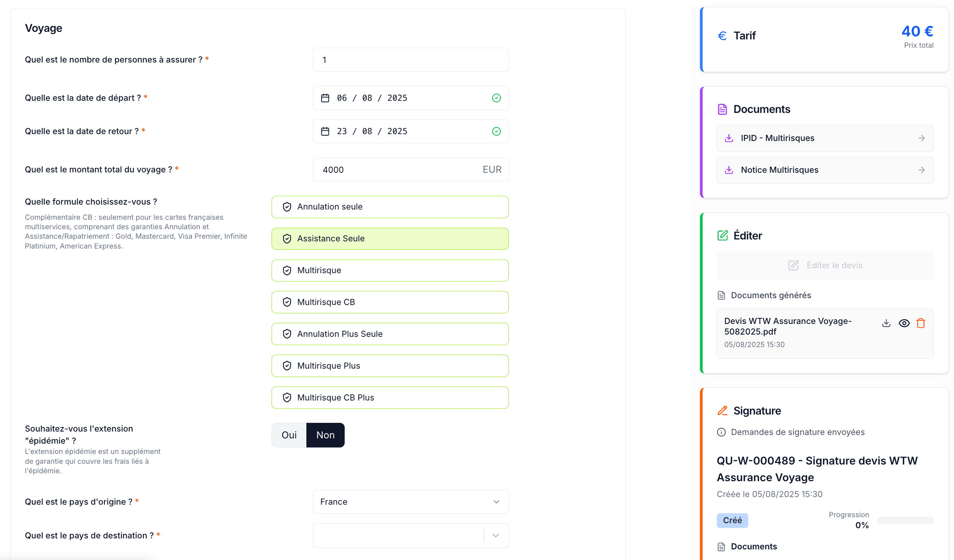Open the return date calendar icon
Image resolution: width=954 pixels, height=560 pixels.
(325, 131)
